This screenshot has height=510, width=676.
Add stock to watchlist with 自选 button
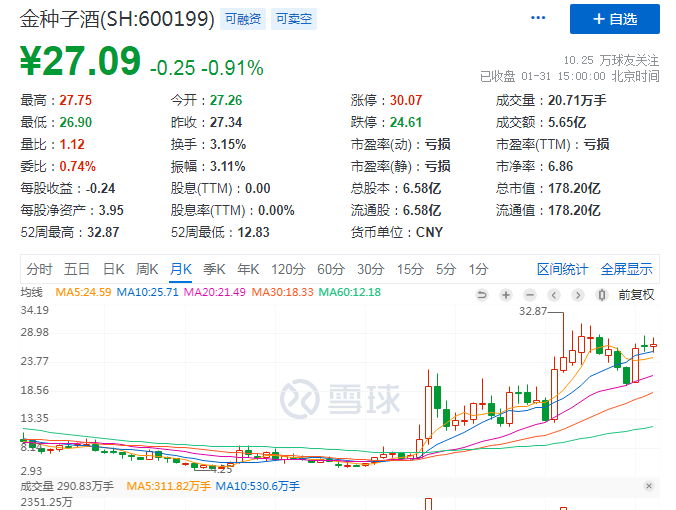615,19
